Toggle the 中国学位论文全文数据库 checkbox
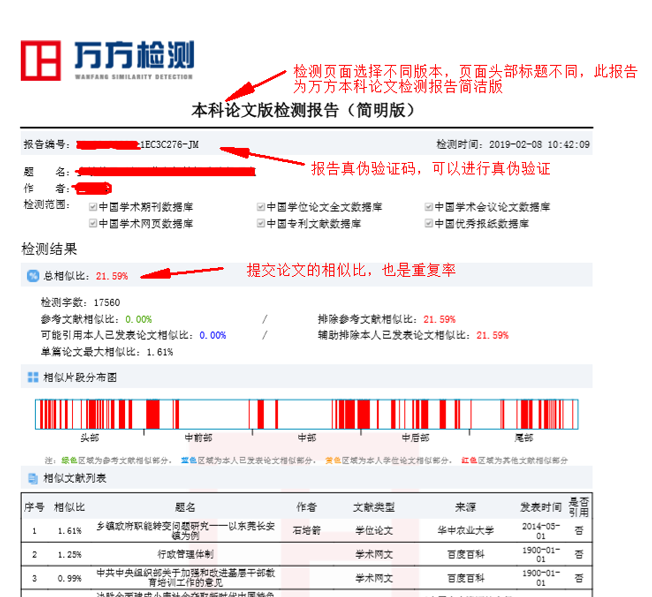This screenshot has width=652, height=597. pos(260,207)
